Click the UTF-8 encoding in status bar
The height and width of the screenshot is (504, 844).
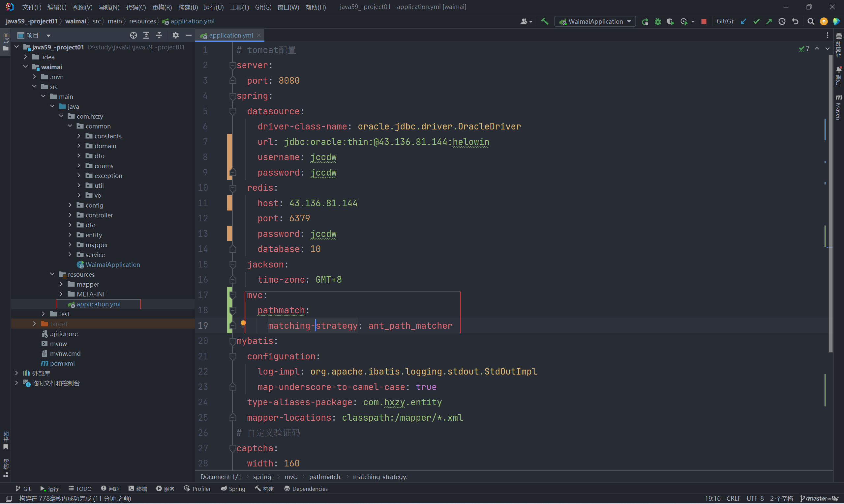coord(755,498)
